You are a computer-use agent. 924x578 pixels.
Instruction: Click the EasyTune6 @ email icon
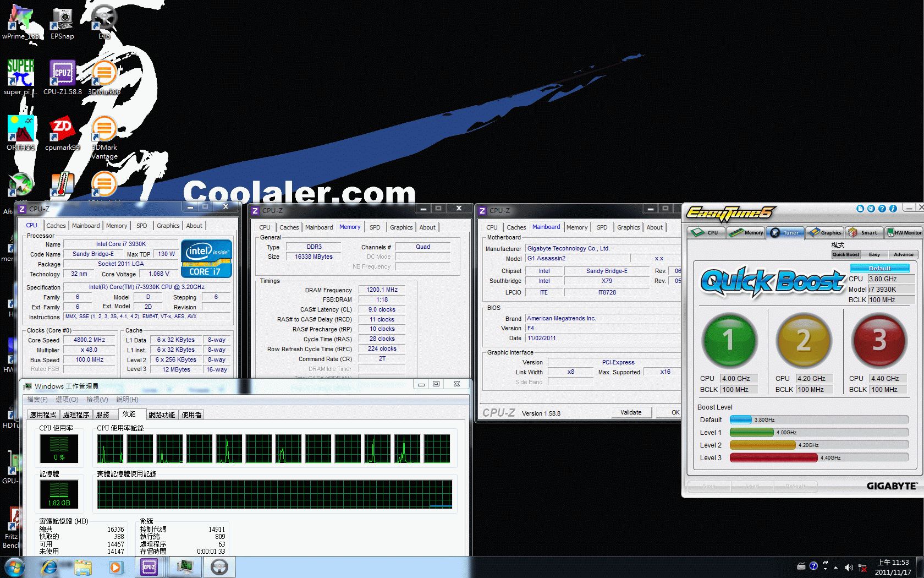coord(871,209)
